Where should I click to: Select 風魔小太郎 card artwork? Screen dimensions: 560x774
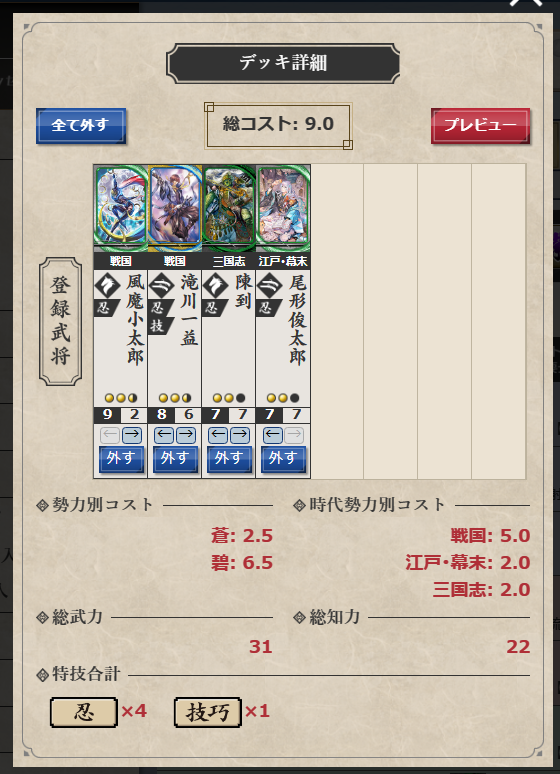click(x=121, y=207)
